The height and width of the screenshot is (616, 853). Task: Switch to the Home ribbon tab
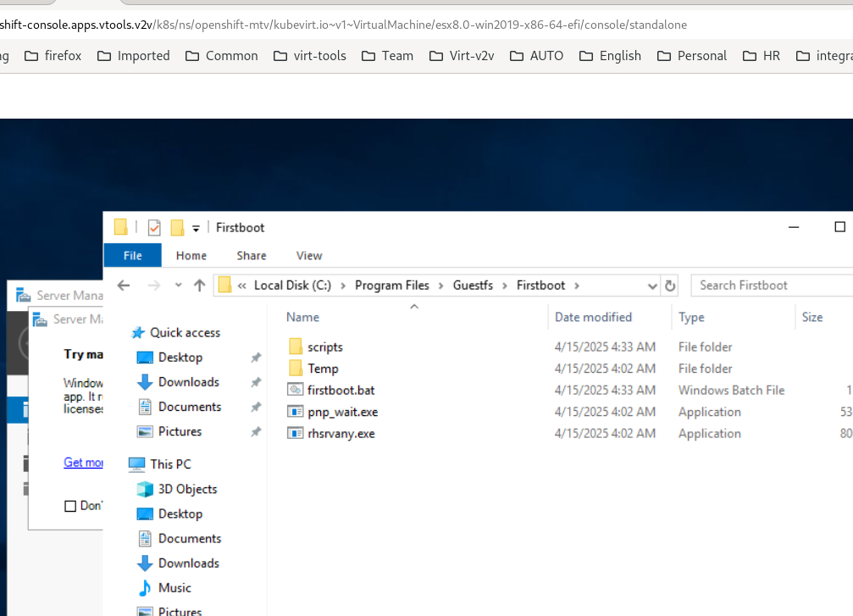click(191, 255)
